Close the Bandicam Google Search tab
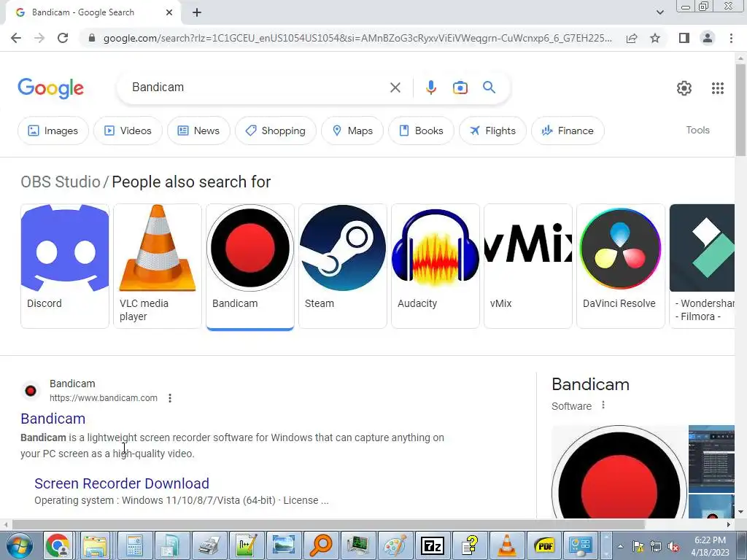The height and width of the screenshot is (560, 747). click(169, 12)
